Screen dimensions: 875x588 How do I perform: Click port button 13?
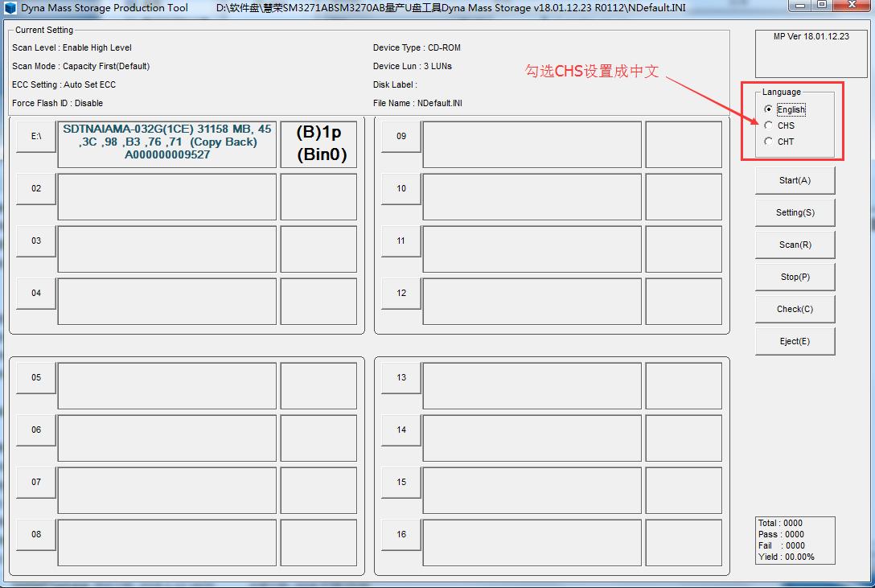(401, 378)
